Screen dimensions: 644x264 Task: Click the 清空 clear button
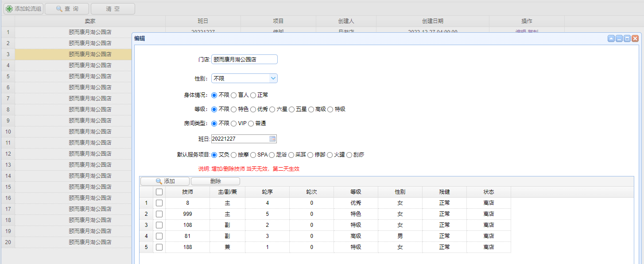pos(113,9)
